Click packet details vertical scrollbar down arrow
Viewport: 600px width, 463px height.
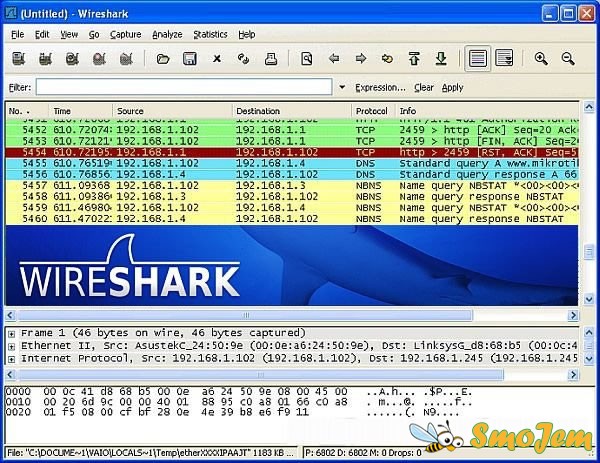click(589, 359)
